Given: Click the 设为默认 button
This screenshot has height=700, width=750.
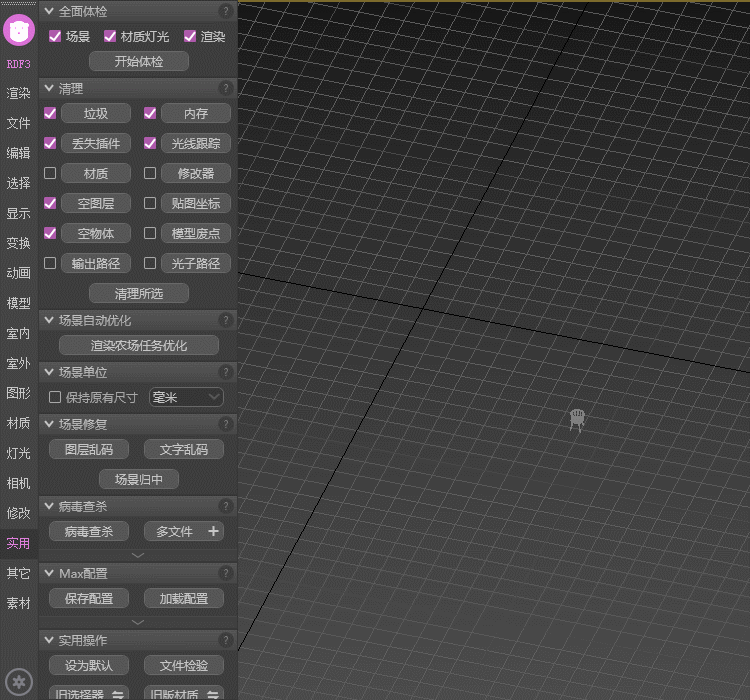Looking at the screenshot, I should click(x=89, y=665).
